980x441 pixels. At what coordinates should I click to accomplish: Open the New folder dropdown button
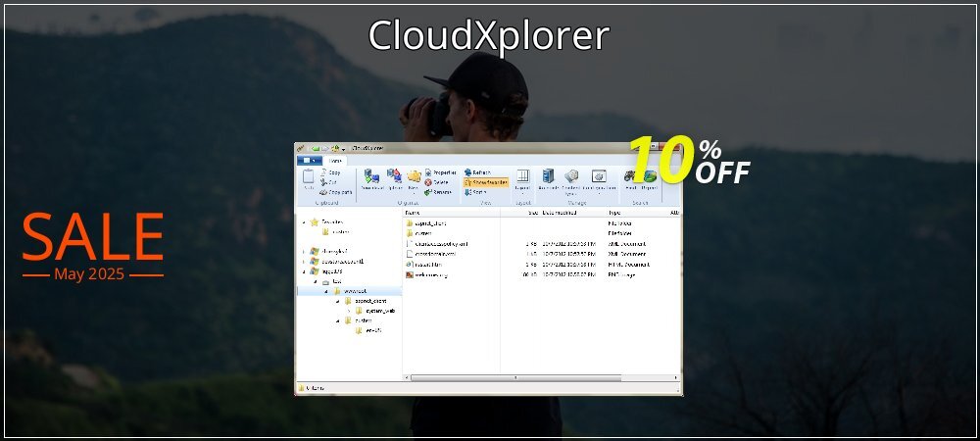[x=414, y=180]
